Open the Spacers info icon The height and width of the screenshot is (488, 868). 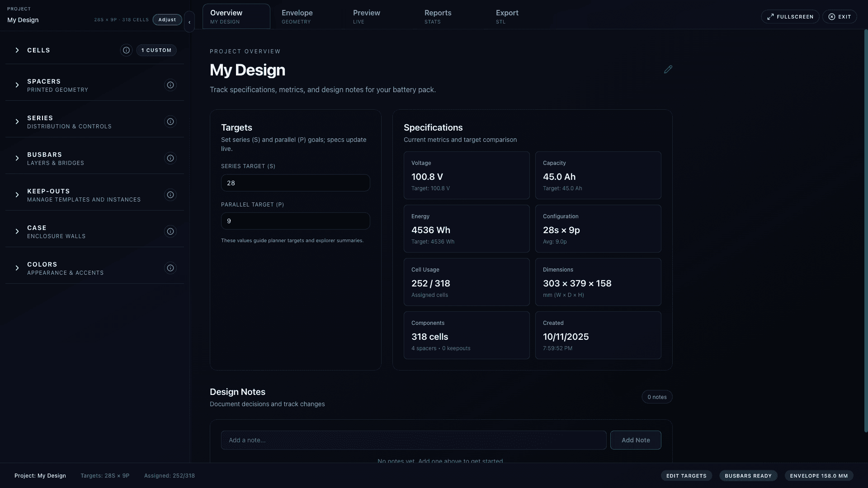[x=170, y=85]
